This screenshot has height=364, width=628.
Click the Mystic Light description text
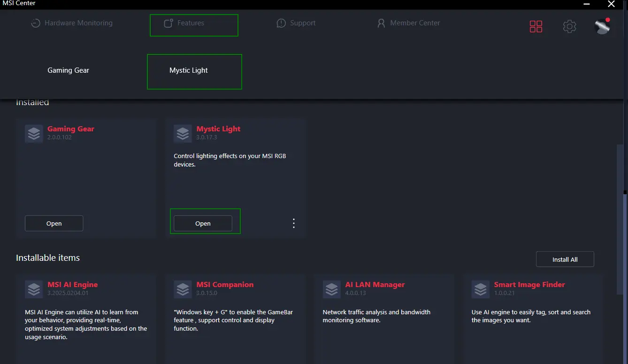click(230, 160)
